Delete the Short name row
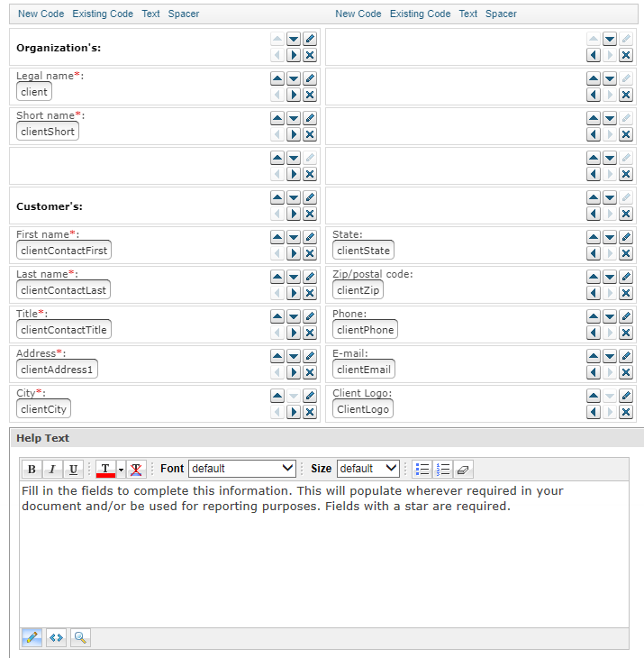Screen dimensions: 644x658 coord(310,134)
